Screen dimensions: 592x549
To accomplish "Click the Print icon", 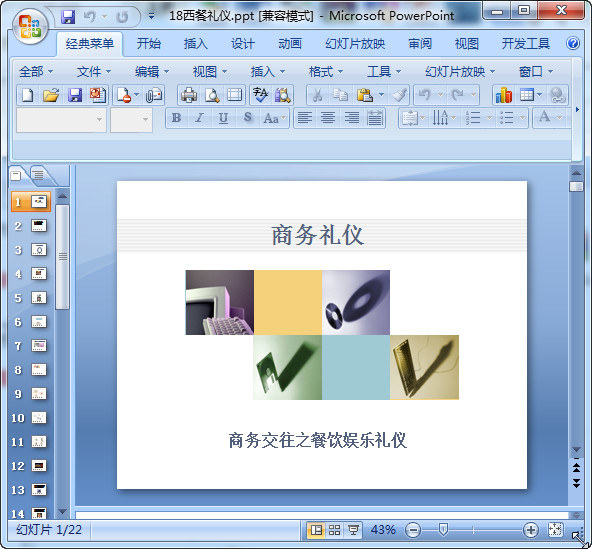I will point(189,95).
